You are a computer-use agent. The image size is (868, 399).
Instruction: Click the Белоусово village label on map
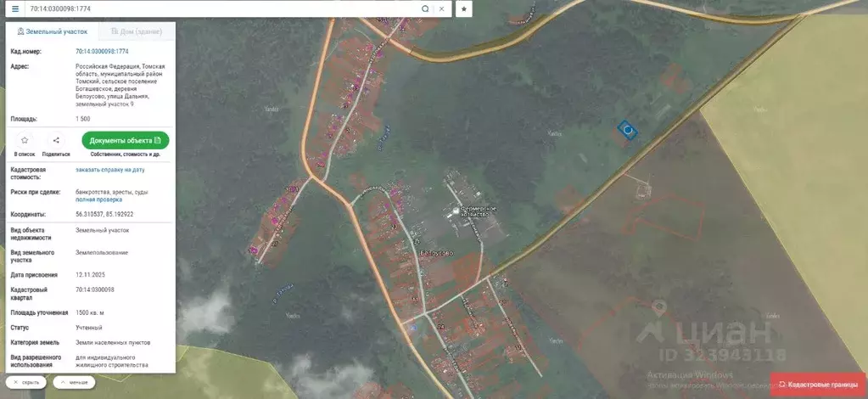(437, 253)
